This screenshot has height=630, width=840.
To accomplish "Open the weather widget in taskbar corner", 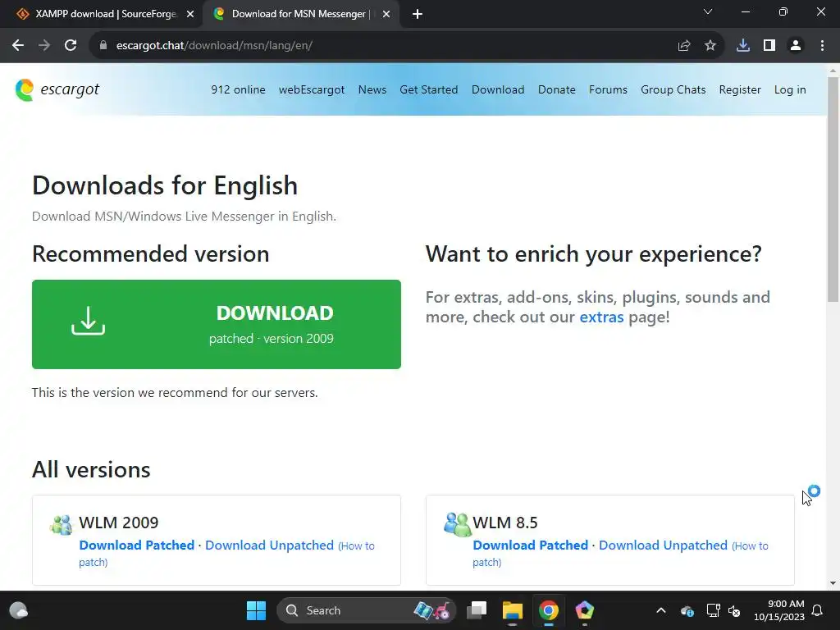I will [19, 610].
